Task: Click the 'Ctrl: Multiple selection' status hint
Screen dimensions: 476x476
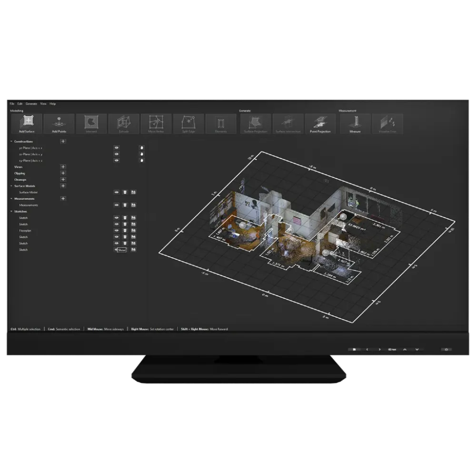Action: (x=26, y=329)
